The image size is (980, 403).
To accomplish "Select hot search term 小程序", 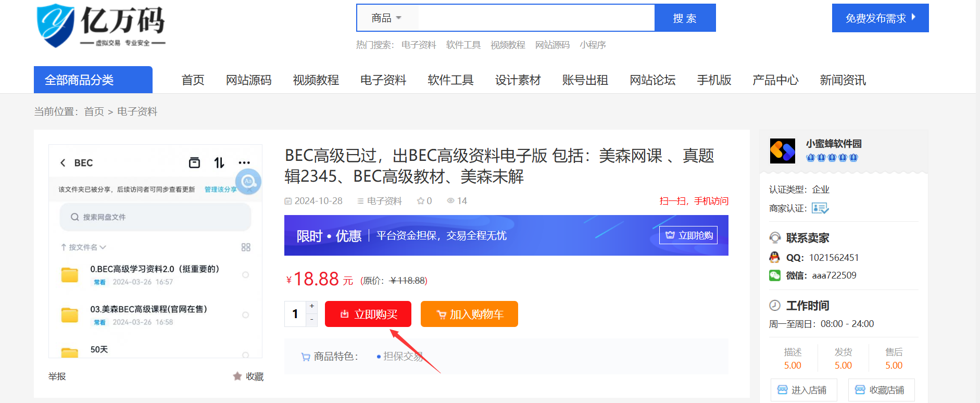I will click(x=593, y=45).
